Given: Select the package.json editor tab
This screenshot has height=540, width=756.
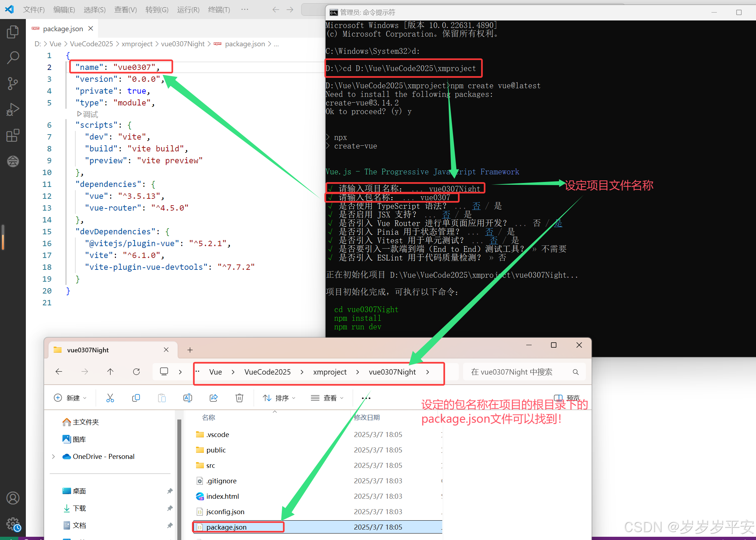Looking at the screenshot, I should point(63,29).
